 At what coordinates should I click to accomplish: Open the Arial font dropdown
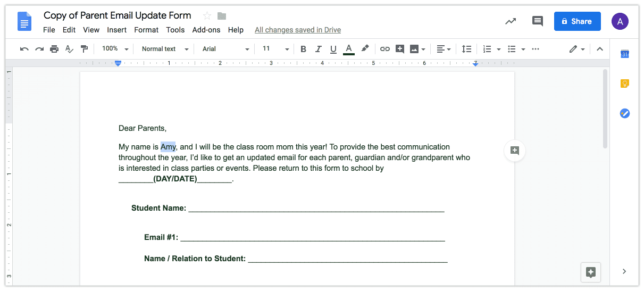pyautogui.click(x=225, y=49)
